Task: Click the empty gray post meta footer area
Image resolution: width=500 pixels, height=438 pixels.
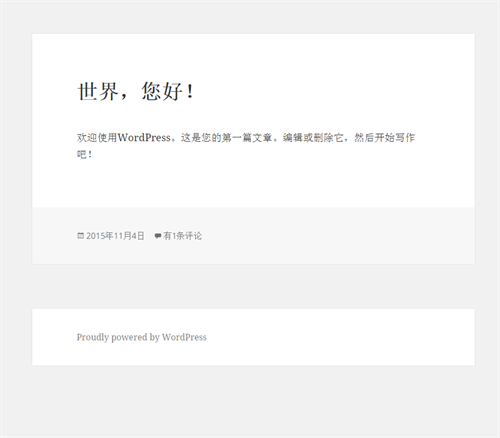Action: [x=333, y=236]
